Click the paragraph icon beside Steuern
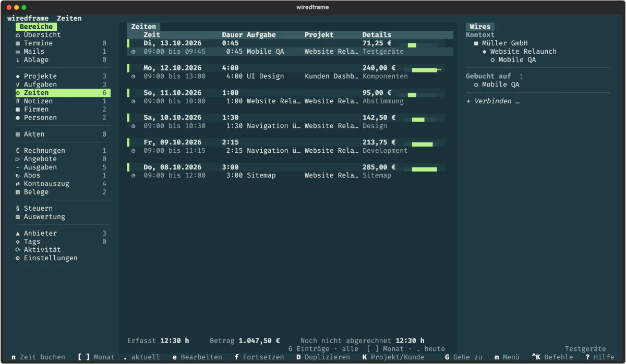The width and height of the screenshot is (626, 364). 18,209
